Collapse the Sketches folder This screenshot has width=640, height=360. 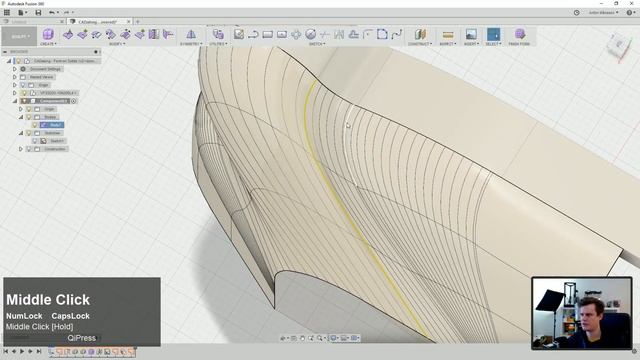point(21,133)
